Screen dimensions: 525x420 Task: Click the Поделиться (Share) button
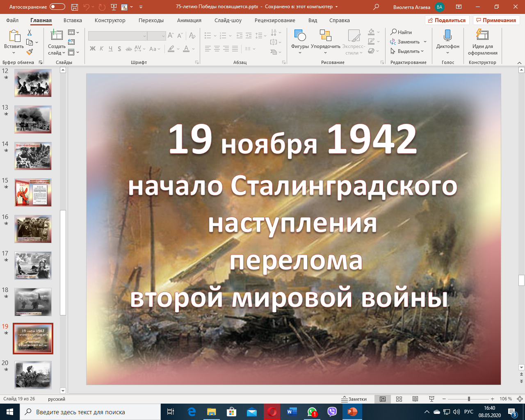446,21
